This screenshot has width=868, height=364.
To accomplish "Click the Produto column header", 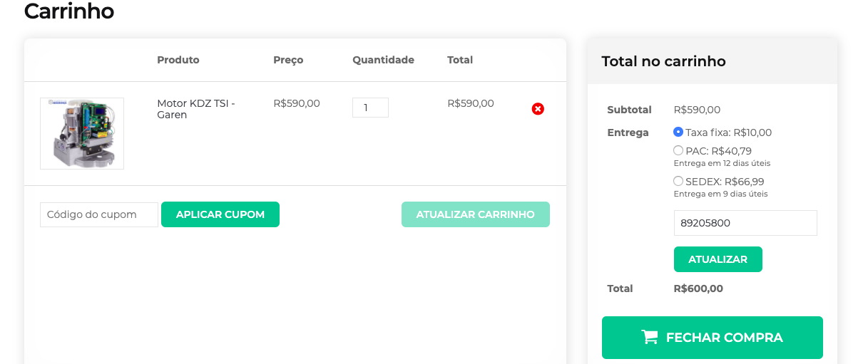I will pyautogui.click(x=178, y=60).
